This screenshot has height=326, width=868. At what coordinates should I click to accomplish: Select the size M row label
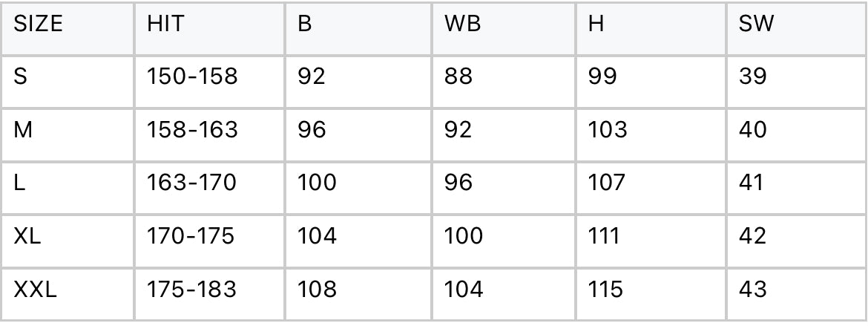[x=23, y=130]
